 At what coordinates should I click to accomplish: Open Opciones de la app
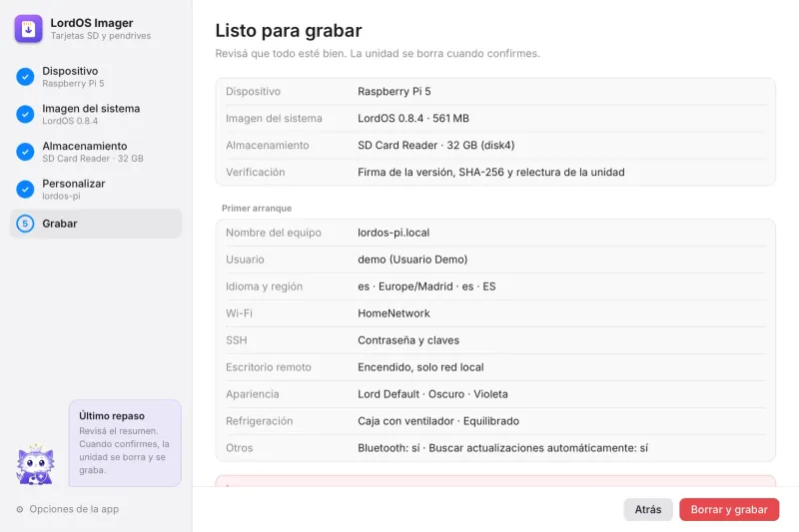click(x=68, y=509)
